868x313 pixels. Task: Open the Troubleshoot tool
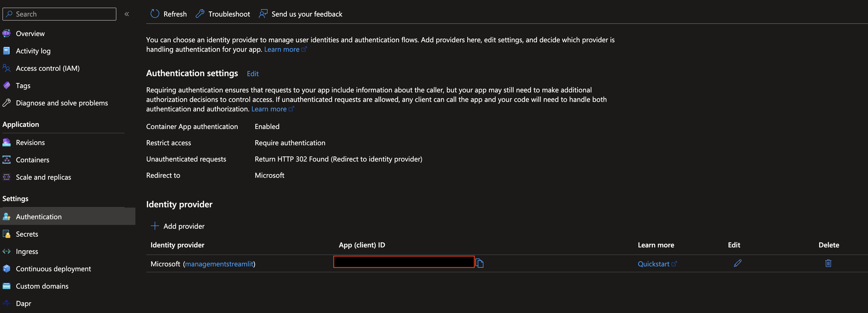click(222, 14)
